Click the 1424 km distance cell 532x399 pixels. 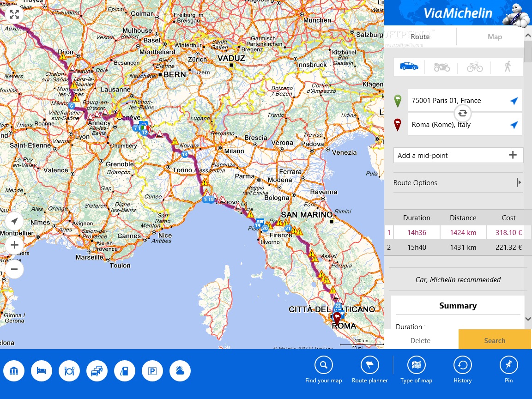tap(463, 232)
